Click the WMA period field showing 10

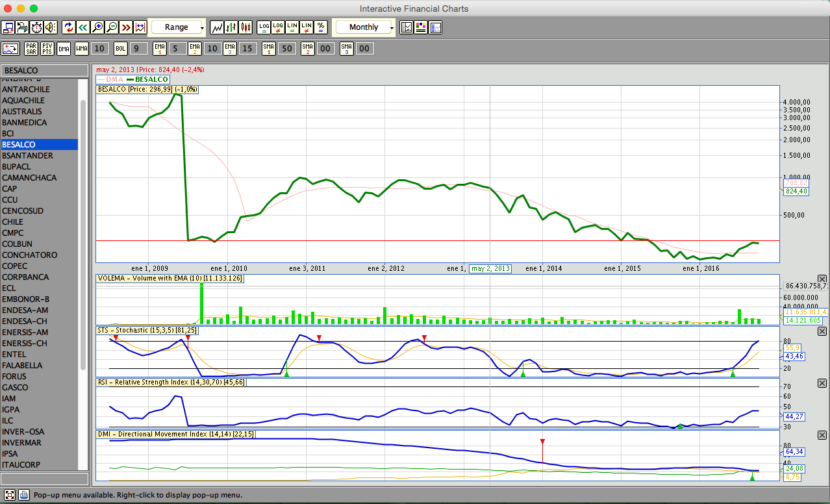point(99,49)
